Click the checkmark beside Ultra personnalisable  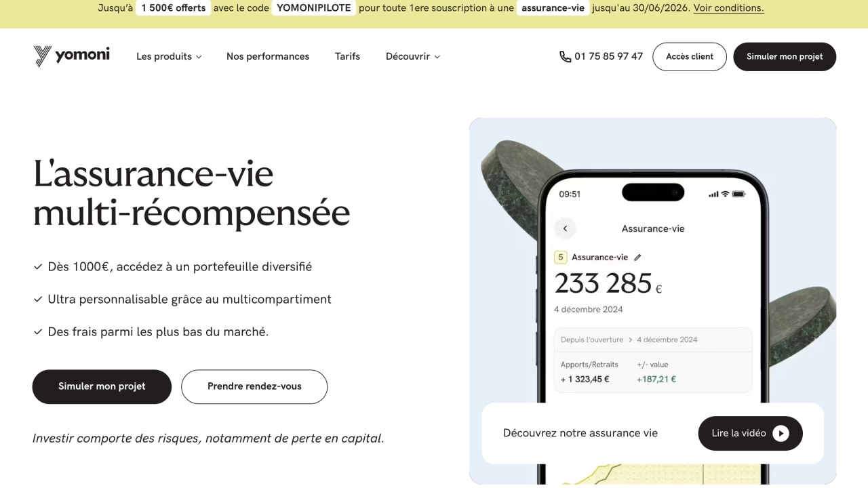(x=38, y=299)
